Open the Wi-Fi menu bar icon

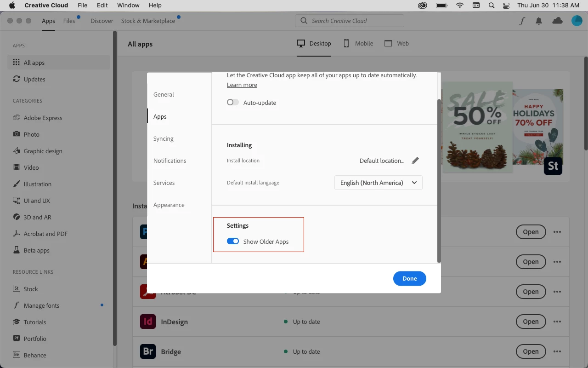click(x=460, y=6)
